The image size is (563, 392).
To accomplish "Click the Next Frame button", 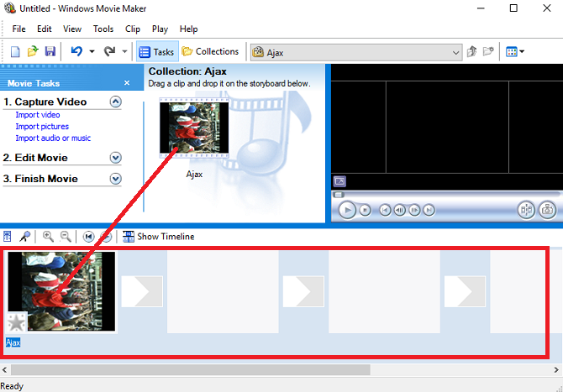I will (x=414, y=210).
